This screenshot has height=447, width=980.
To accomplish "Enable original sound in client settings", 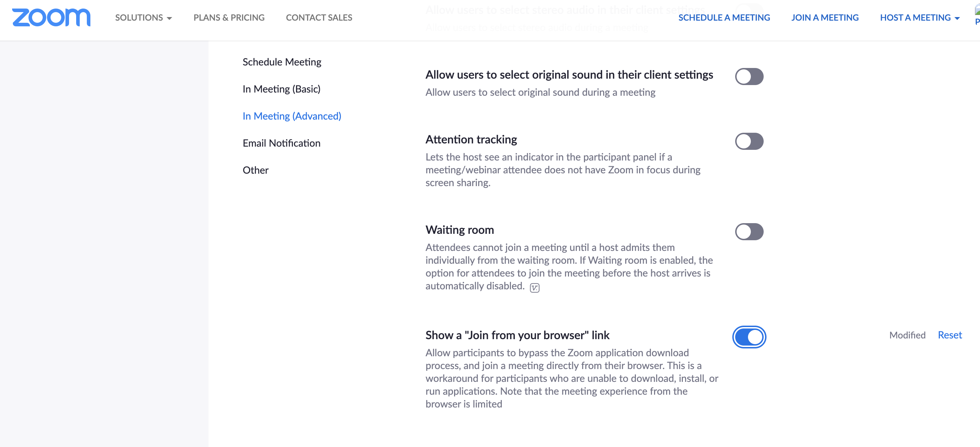I will point(749,77).
